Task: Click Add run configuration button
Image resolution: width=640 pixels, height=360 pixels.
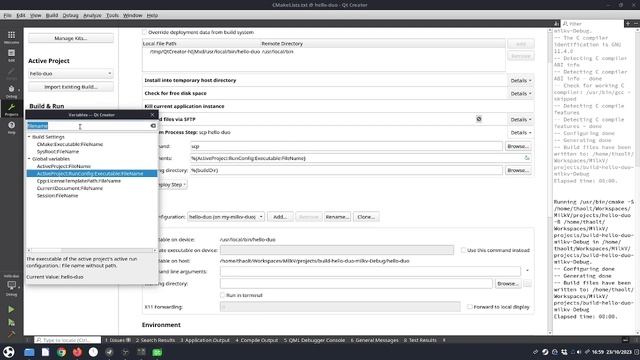Action: click(280, 217)
